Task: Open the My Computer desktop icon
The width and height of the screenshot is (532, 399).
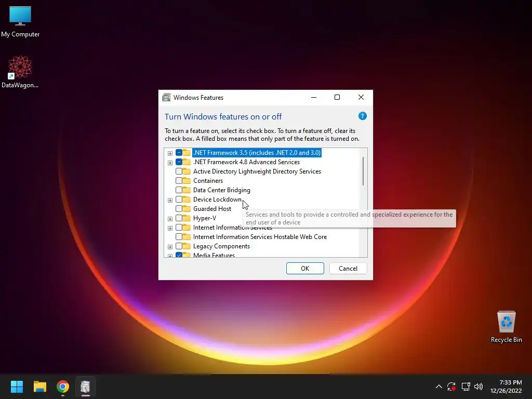Action: click(x=20, y=22)
